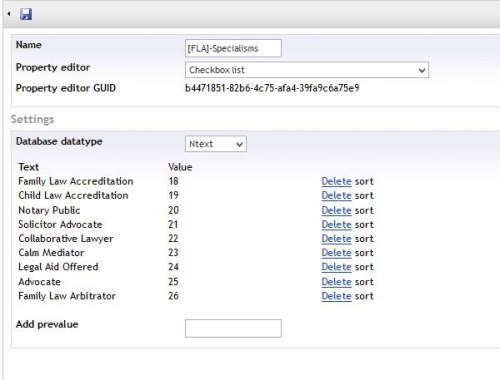Delete the Child Law Accreditation prevalue
500x380 pixels.
click(x=336, y=196)
